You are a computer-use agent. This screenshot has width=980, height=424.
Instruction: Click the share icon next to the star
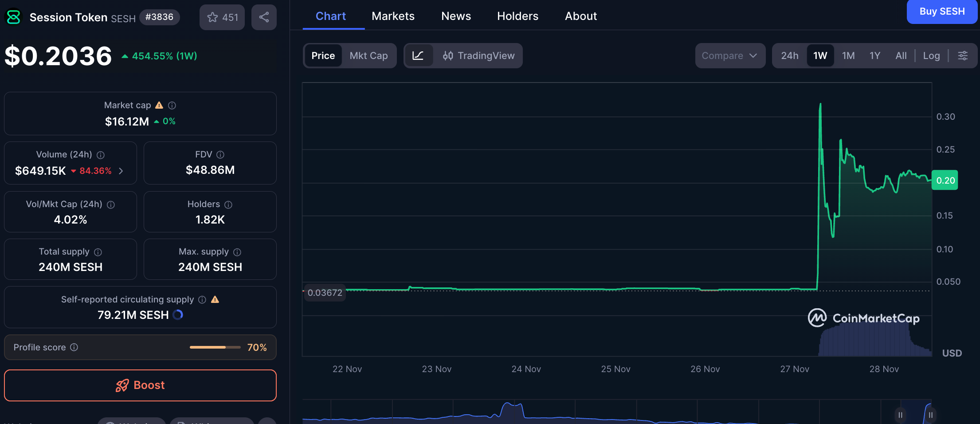pyautogui.click(x=264, y=17)
